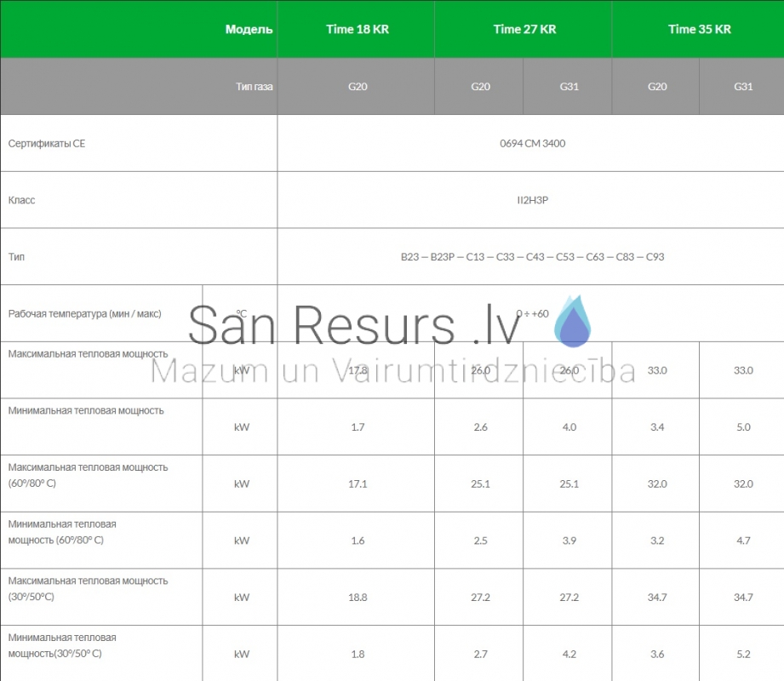Click 25.1 under Time 27 KR G31
Screen dimensions: 784x681
(569, 484)
